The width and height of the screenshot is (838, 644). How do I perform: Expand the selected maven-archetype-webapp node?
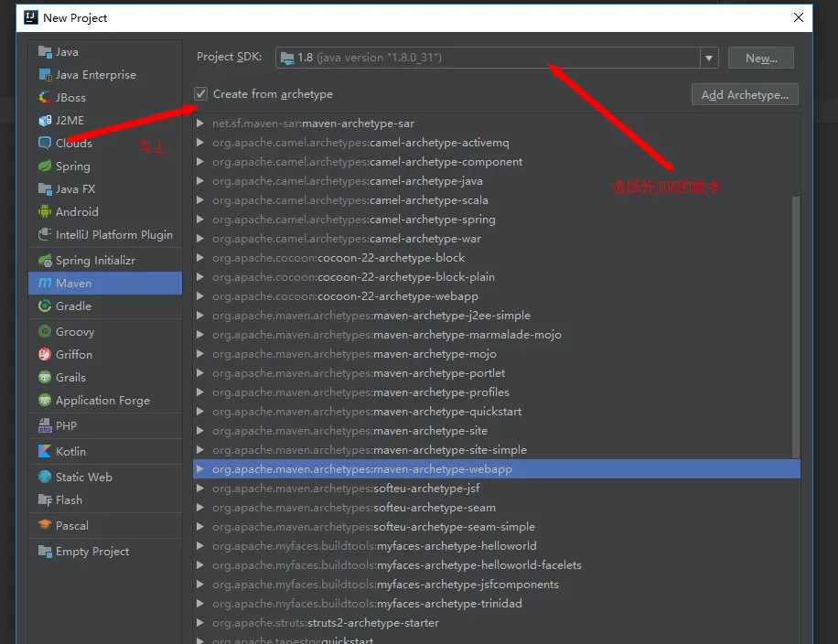point(199,469)
